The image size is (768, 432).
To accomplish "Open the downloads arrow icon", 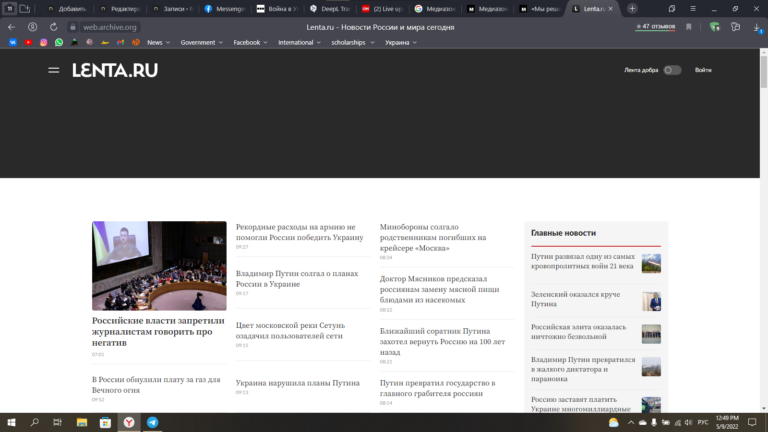I will pyautogui.click(x=757, y=27).
